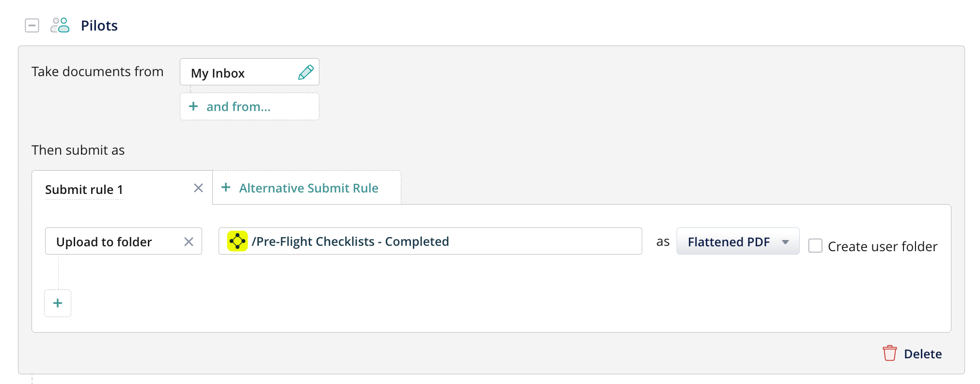The image size is (980, 384).
Task: Edit My Inbox source with pencil icon
Action: pos(305,73)
